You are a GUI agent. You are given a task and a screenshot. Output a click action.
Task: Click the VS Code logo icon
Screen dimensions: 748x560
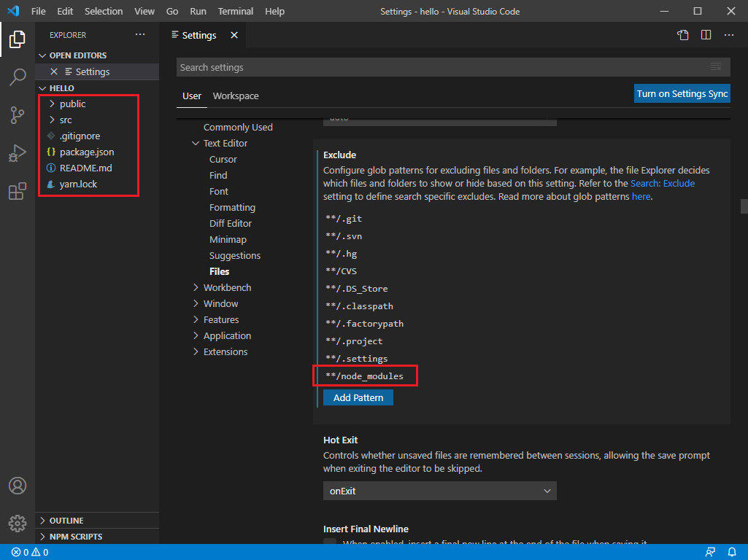click(x=13, y=11)
